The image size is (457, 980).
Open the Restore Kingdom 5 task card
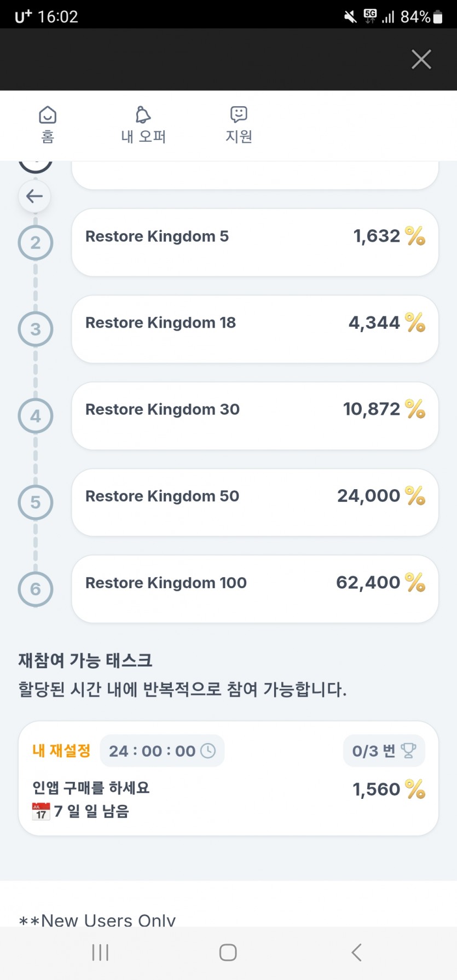point(255,242)
